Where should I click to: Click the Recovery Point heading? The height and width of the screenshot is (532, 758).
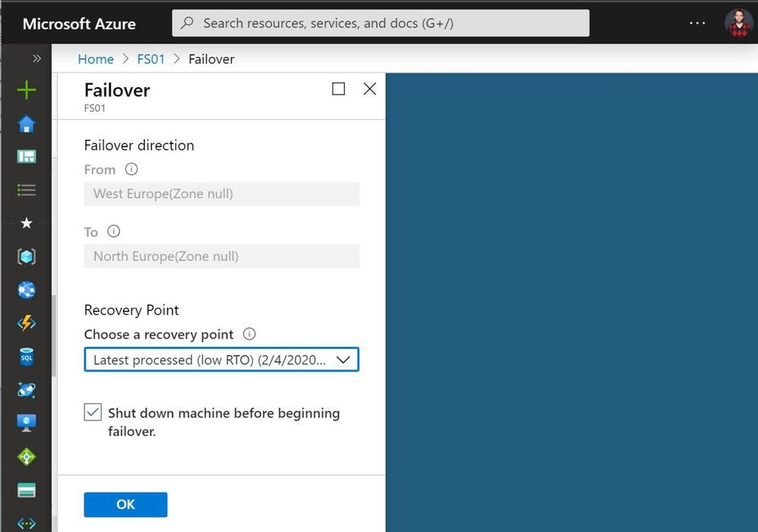point(131,310)
